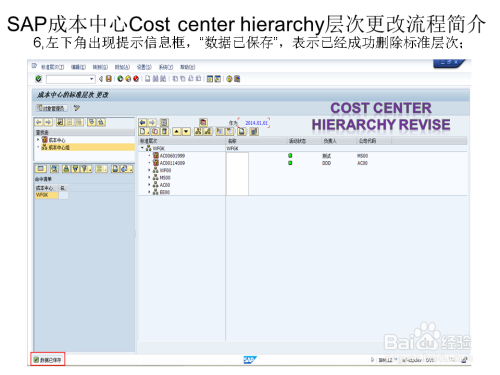The height and width of the screenshot is (375, 500).
Task: Click left arrow in search-area panel toolbar
Action: (39, 122)
